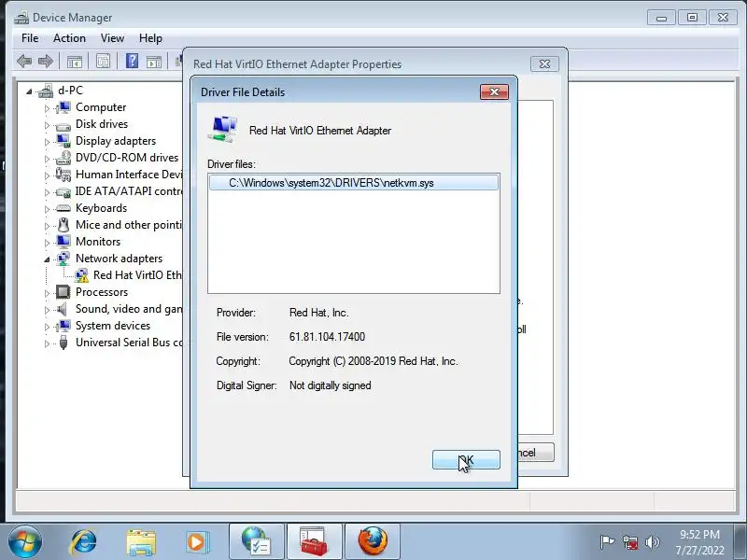Image resolution: width=747 pixels, height=560 pixels.
Task: Select the Monitors category icon
Action: coord(63,242)
